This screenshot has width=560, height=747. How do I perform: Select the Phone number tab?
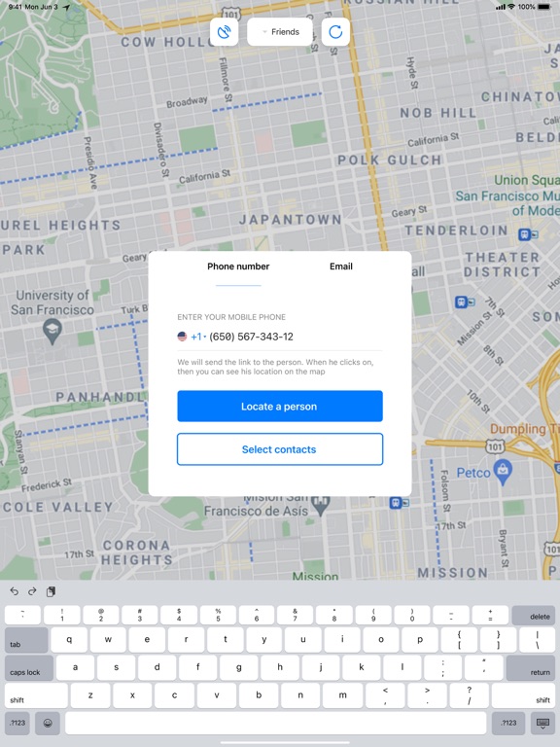tap(238, 267)
